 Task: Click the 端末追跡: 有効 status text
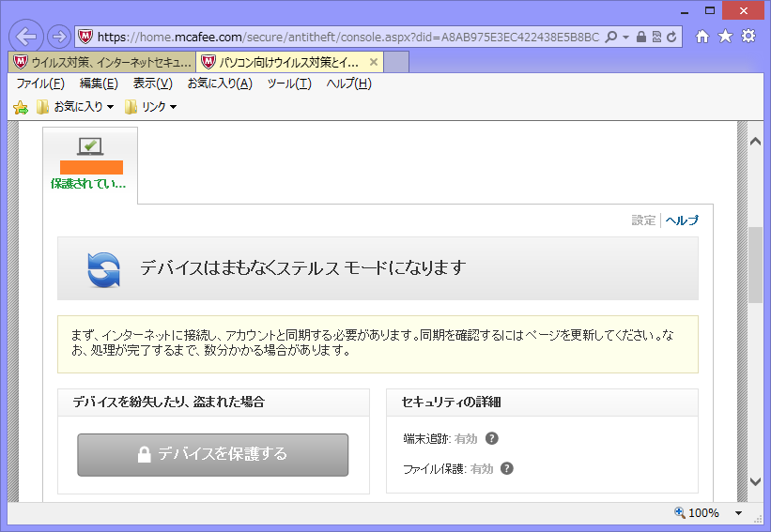tap(440, 439)
